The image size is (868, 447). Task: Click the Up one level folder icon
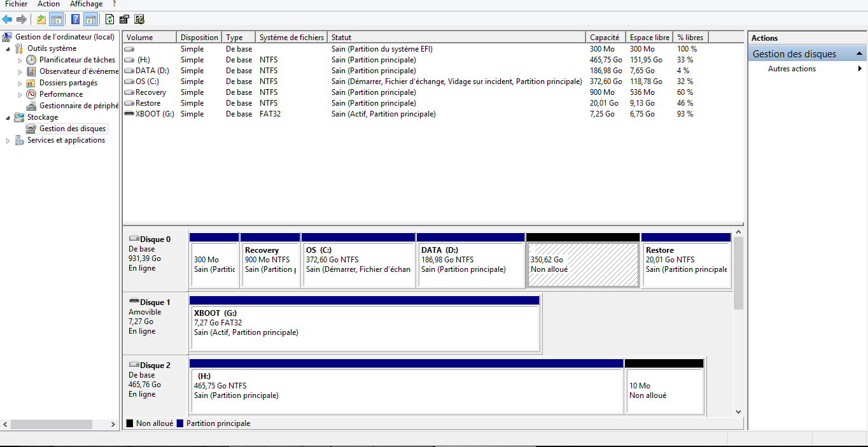coord(41,19)
